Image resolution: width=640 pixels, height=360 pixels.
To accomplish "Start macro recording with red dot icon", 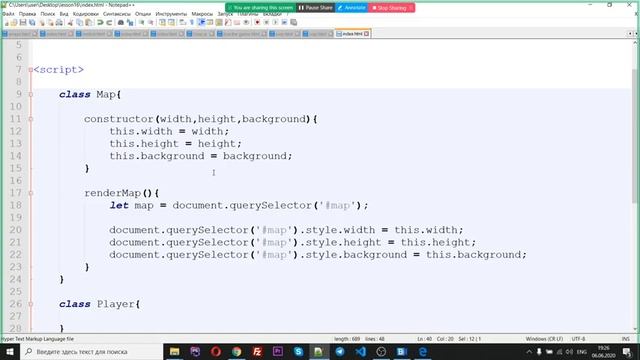I will tap(257, 22).
